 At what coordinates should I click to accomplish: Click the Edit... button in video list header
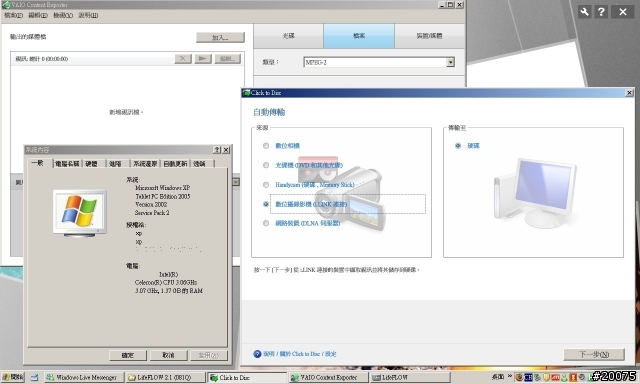(x=227, y=58)
